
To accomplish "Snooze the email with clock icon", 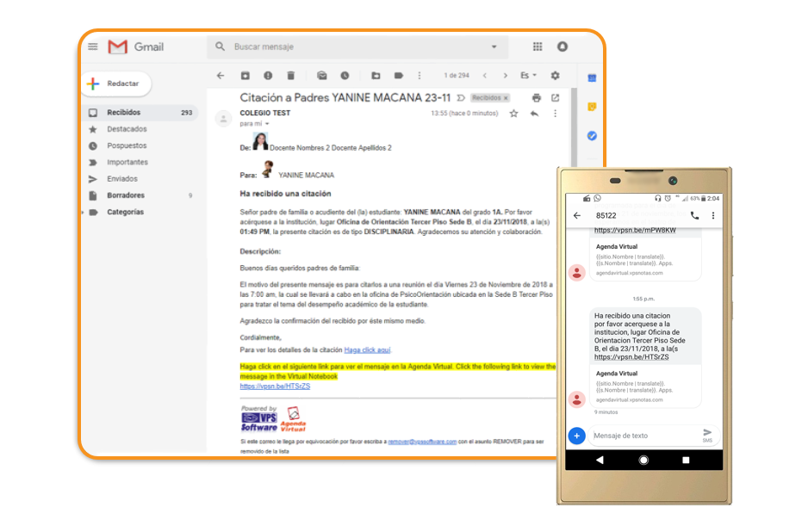I will (x=345, y=76).
